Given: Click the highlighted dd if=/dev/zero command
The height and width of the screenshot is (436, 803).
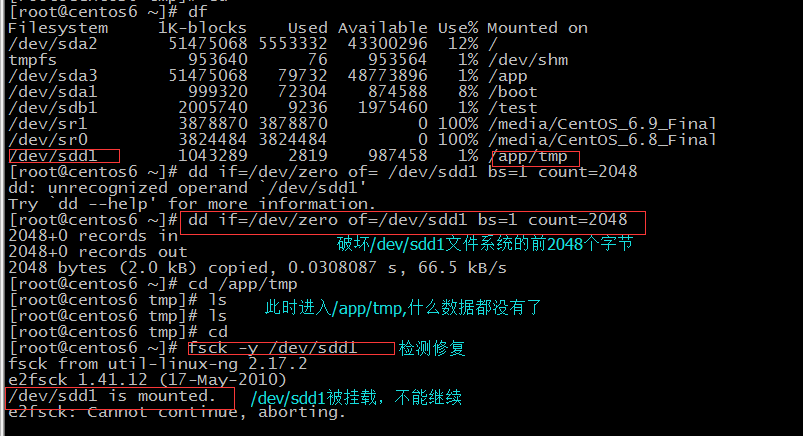Looking at the screenshot, I should coord(413,223).
